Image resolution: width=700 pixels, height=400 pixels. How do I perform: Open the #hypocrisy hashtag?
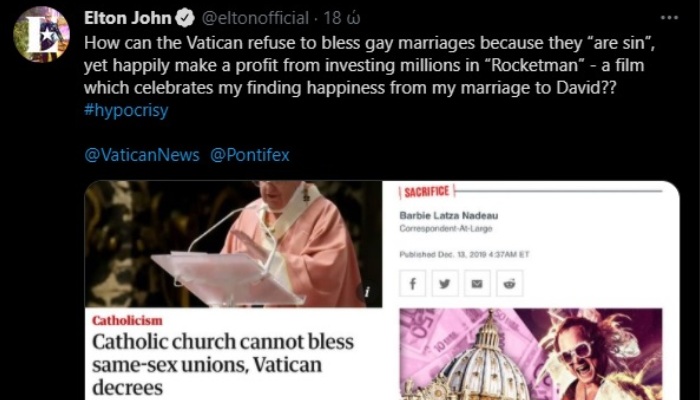(x=126, y=110)
